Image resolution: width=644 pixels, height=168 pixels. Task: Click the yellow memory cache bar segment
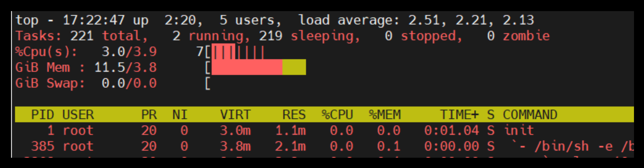coord(294,67)
